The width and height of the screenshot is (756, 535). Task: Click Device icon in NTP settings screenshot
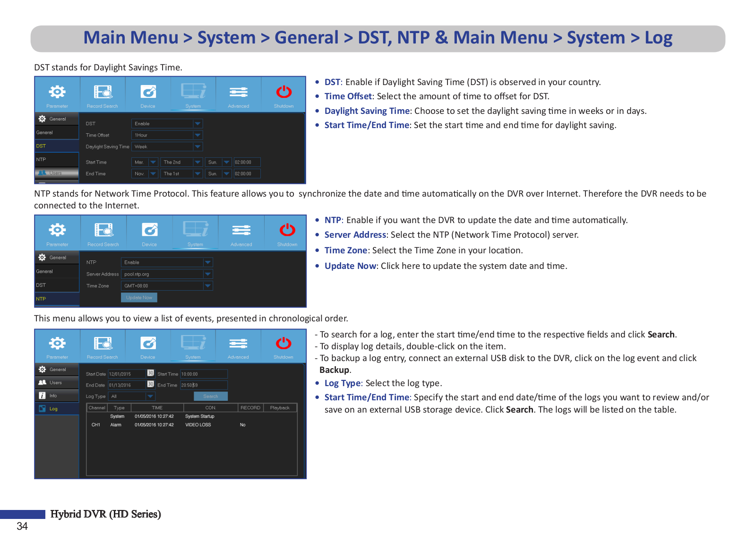tap(149, 230)
